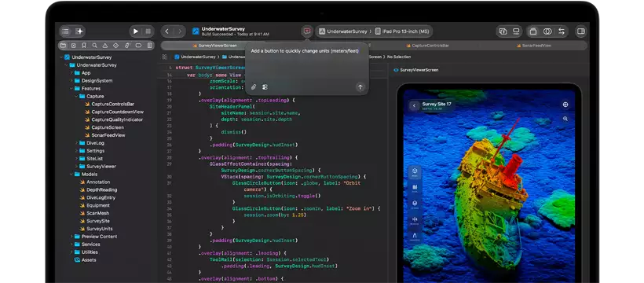This screenshot has width=644, height=283.
Task: Open the coding assistant sparkle button
Action: (79, 31)
